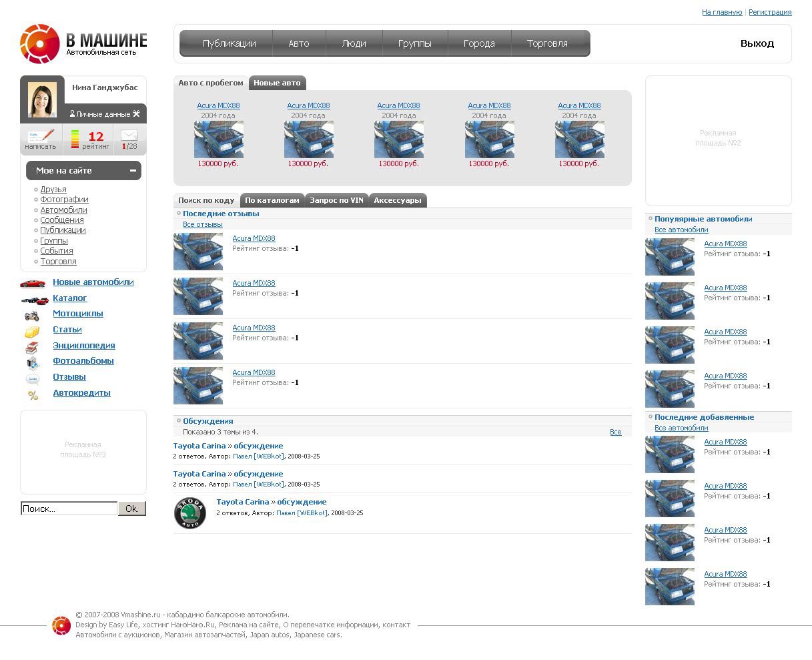
Task: Open the first Последние добавленные car thumbnail
Action: [x=670, y=454]
